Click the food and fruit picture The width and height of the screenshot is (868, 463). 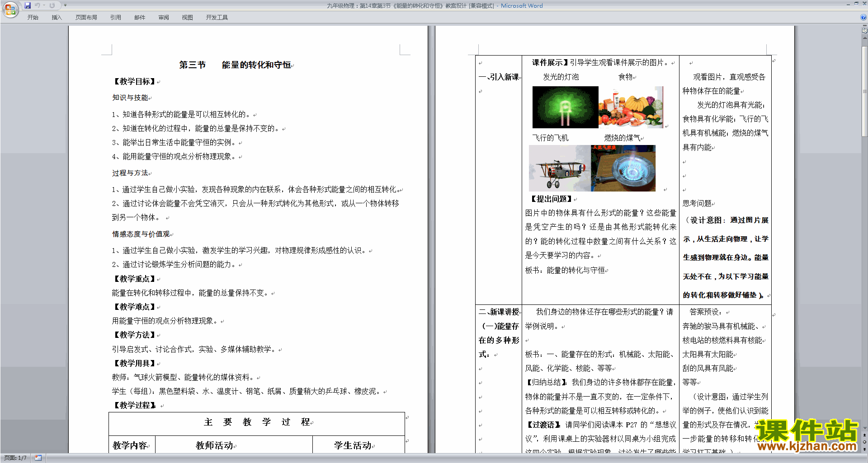[x=631, y=108]
